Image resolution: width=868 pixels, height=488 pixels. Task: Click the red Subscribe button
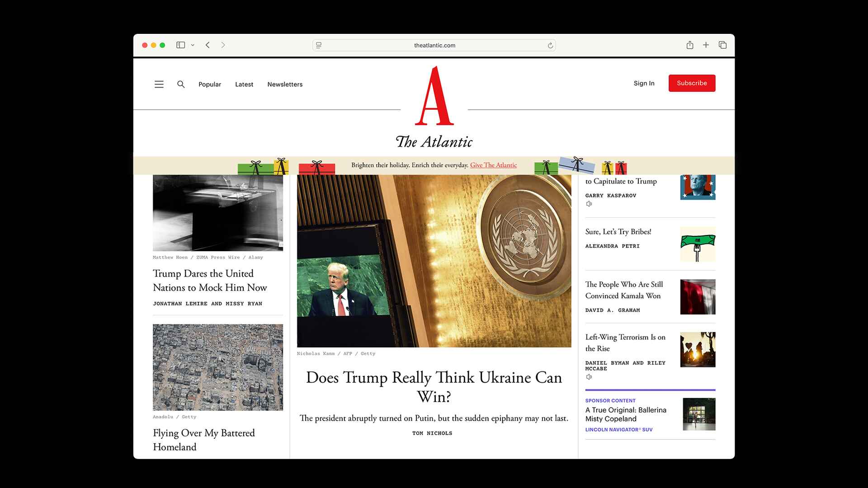coord(692,83)
